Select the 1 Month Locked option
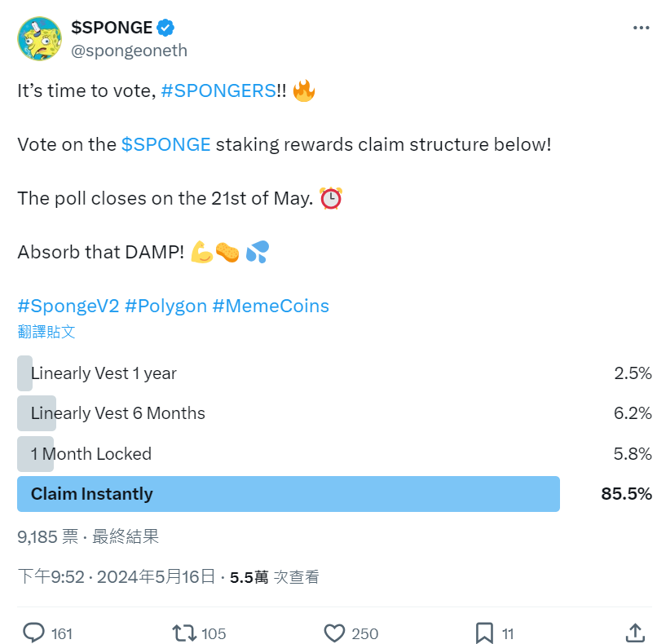The image size is (657, 644). [91, 454]
